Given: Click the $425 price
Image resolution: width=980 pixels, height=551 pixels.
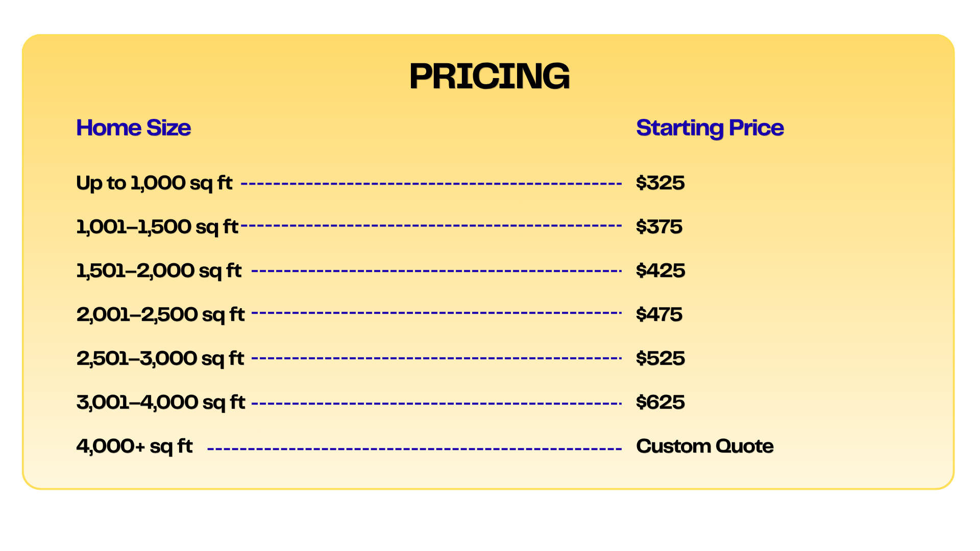Looking at the screenshot, I should click(660, 270).
